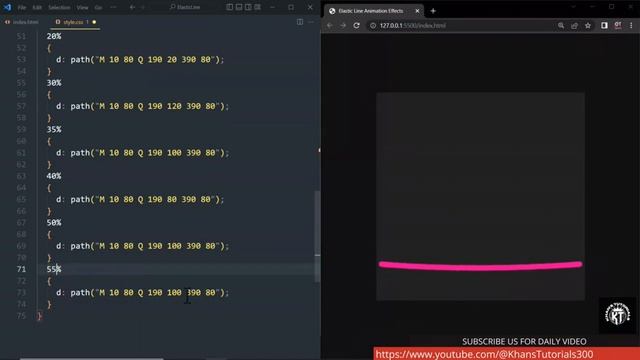Go forward with VS Code navigation arrow
This screenshot has height=360, width=640.
[143, 7]
